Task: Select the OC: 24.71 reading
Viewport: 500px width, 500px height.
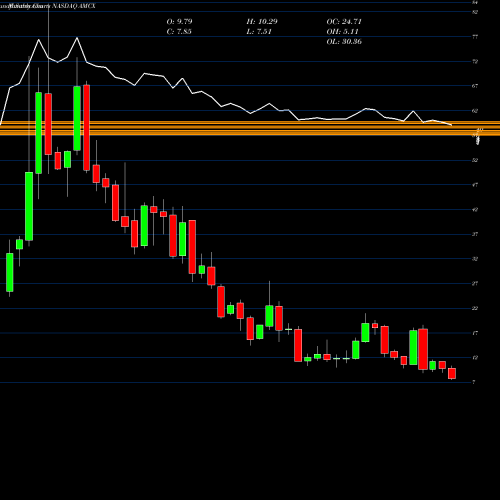Action: click(344, 22)
